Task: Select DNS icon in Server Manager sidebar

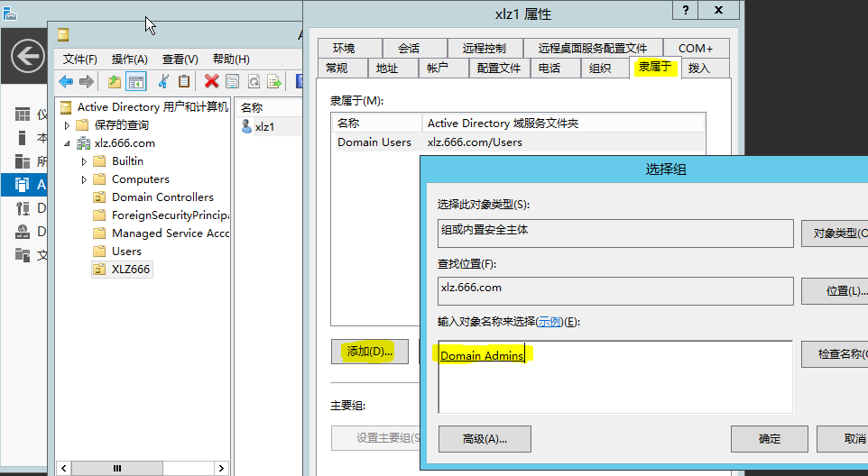Action: (x=23, y=231)
